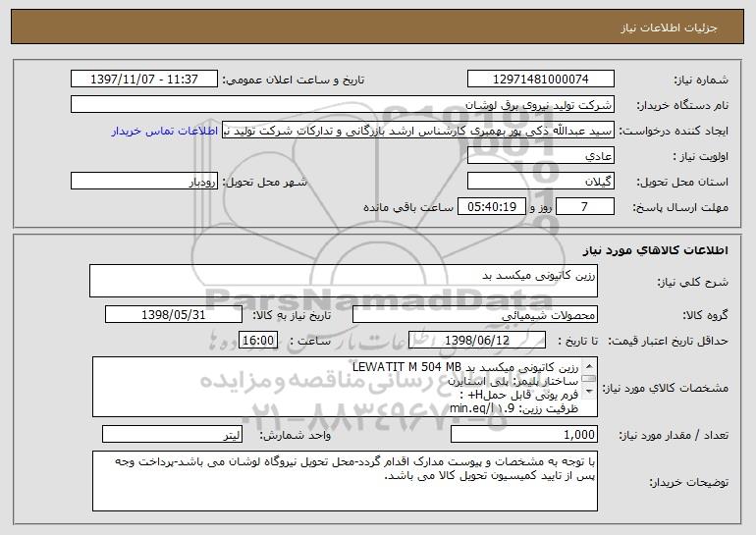Click the province field گیلان
756x535 pixels.
click(540, 182)
